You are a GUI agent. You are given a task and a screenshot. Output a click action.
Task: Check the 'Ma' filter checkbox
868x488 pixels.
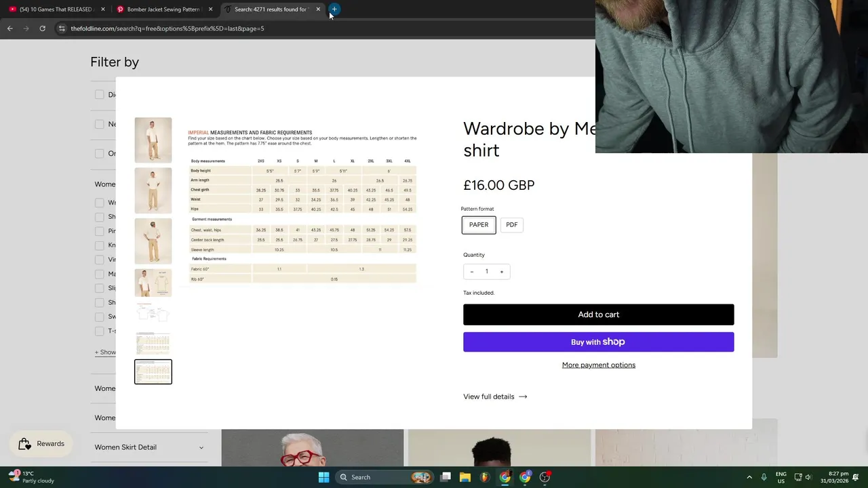tap(100, 274)
